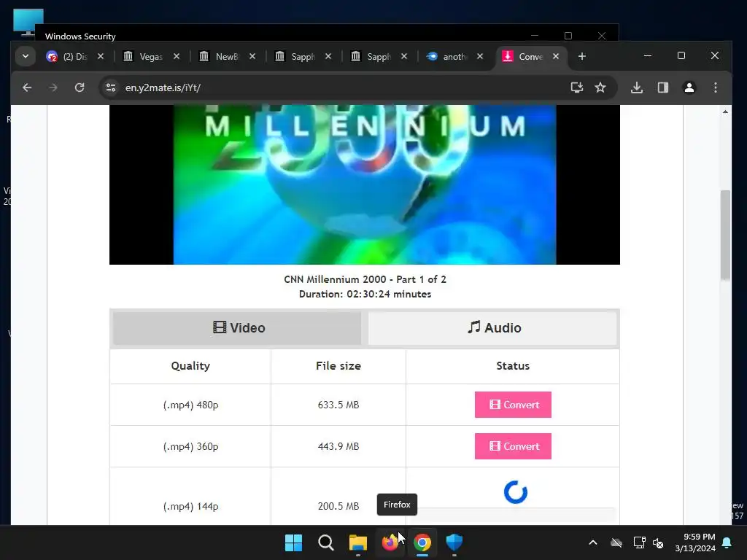Image resolution: width=747 pixels, height=560 pixels.
Task: Click the forward navigation arrow
Action: (53, 87)
